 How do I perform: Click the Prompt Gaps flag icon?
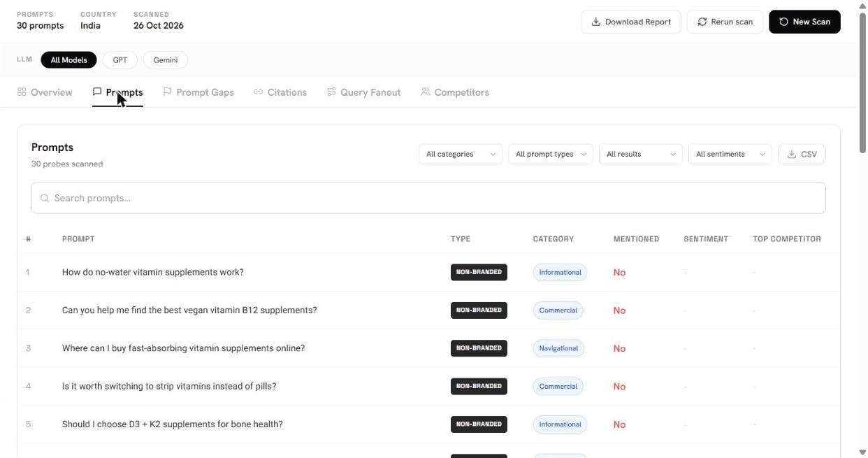168,92
